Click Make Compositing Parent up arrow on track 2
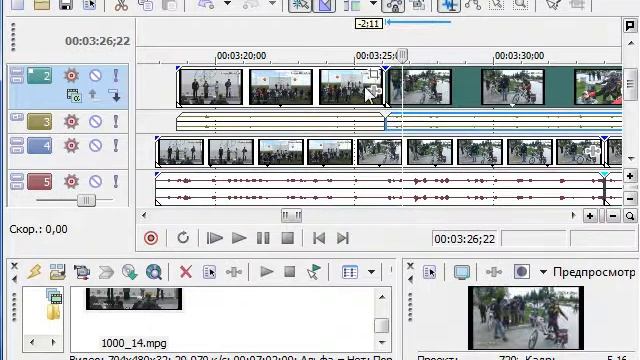Image resolution: width=640 pixels, height=360 pixels. click(x=94, y=96)
